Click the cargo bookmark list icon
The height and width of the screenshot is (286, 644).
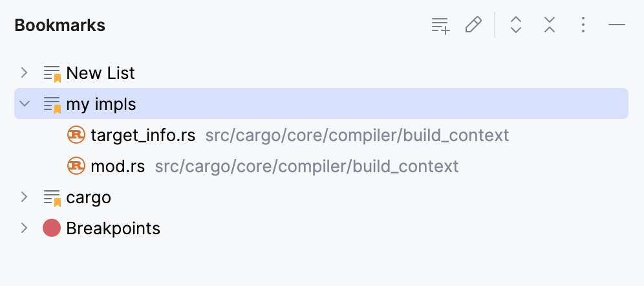coord(52,197)
